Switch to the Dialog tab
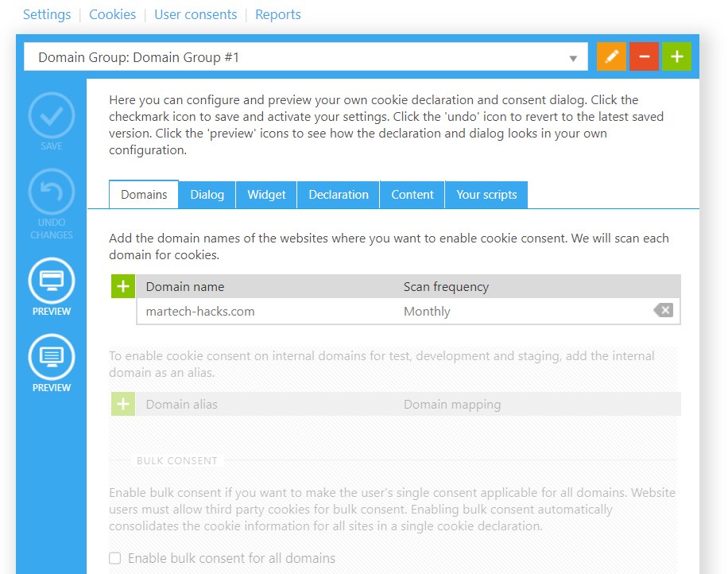The width and height of the screenshot is (728, 574). click(207, 195)
